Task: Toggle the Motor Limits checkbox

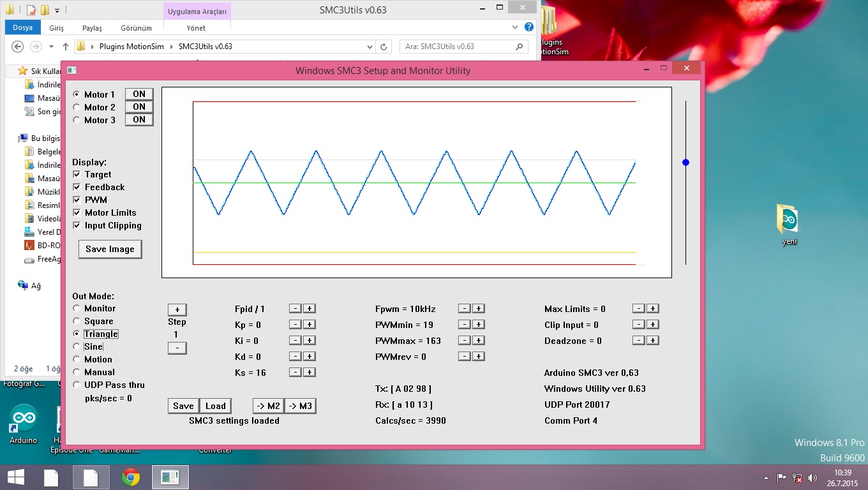Action: [77, 213]
